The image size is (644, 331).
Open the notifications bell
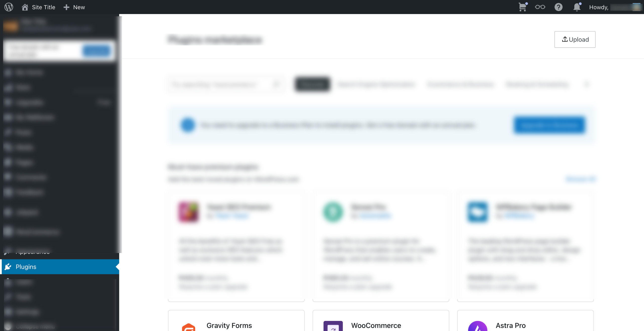pos(577,7)
